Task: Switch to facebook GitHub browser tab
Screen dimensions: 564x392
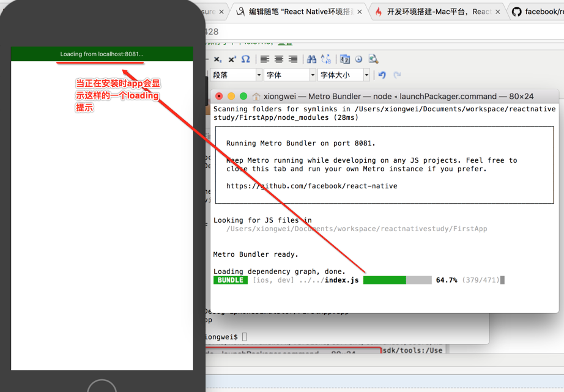Action: 538,12
